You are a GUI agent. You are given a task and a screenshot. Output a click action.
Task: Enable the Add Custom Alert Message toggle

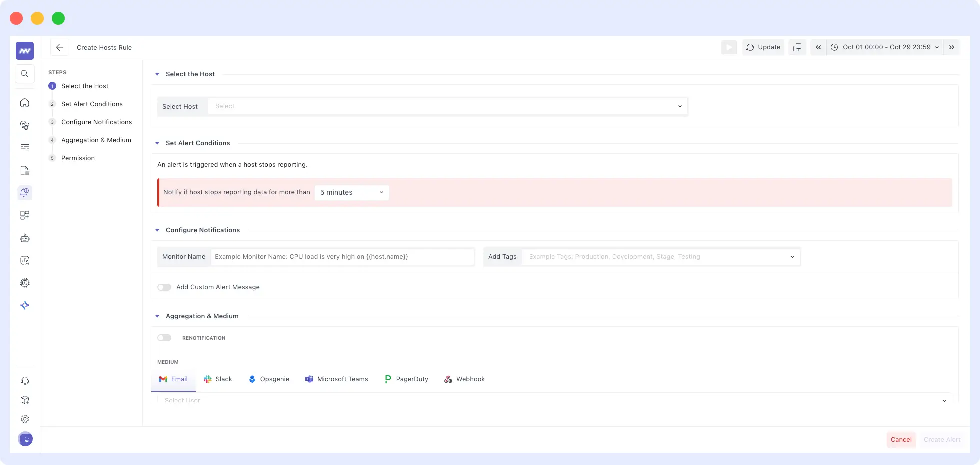[164, 287]
